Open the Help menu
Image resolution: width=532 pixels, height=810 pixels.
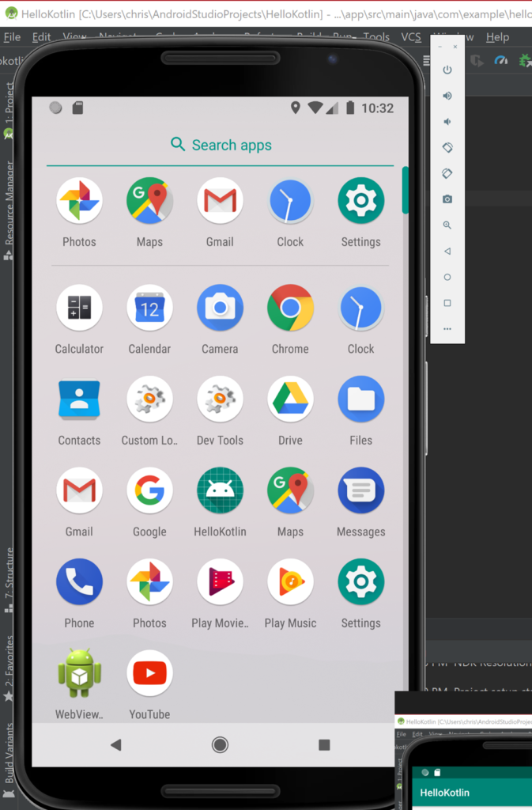pos(497,37)
